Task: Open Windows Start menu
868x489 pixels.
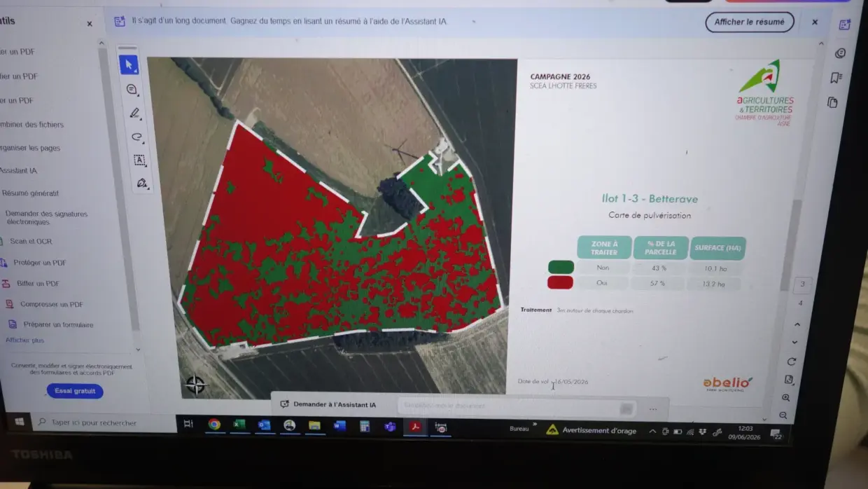Action: click(20, 422)
